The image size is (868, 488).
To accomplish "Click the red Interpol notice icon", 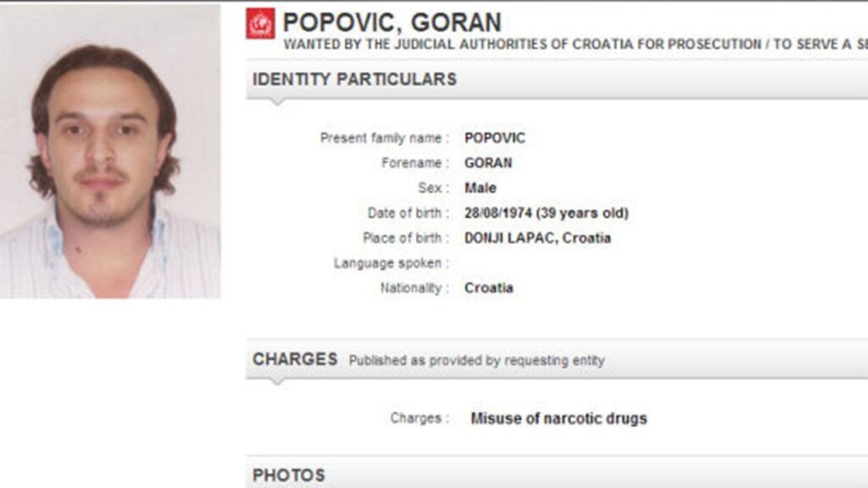I will [260, 23].
